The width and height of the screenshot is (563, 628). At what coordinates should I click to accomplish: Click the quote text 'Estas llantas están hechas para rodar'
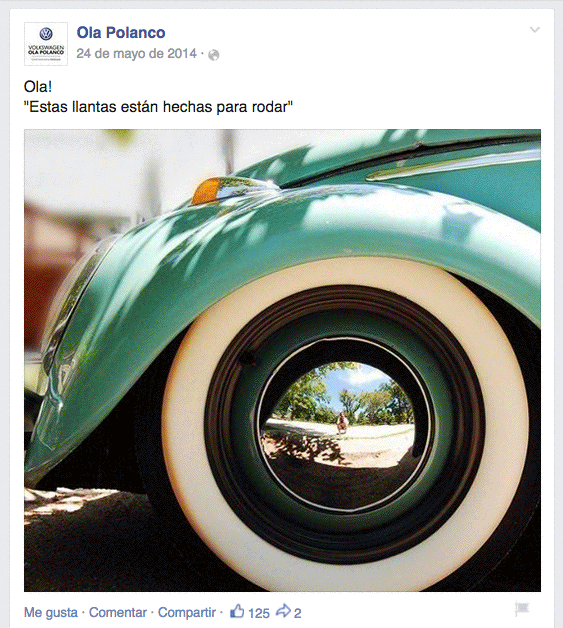click(158, 107)
